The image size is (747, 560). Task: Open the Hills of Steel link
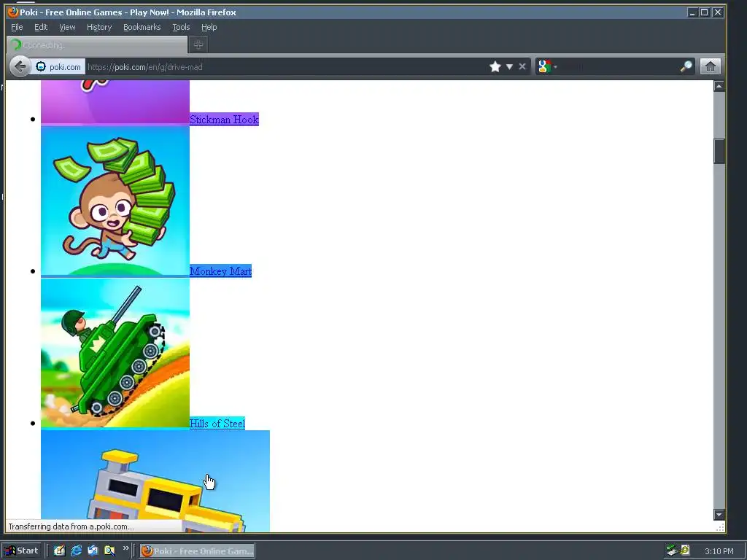pyautogui.click(x=217, y=424)
